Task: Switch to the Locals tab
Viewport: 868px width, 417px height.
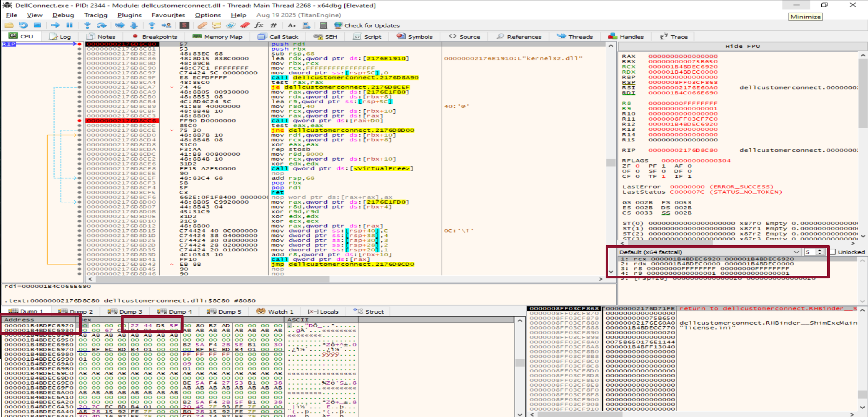Action: [323, 312]
